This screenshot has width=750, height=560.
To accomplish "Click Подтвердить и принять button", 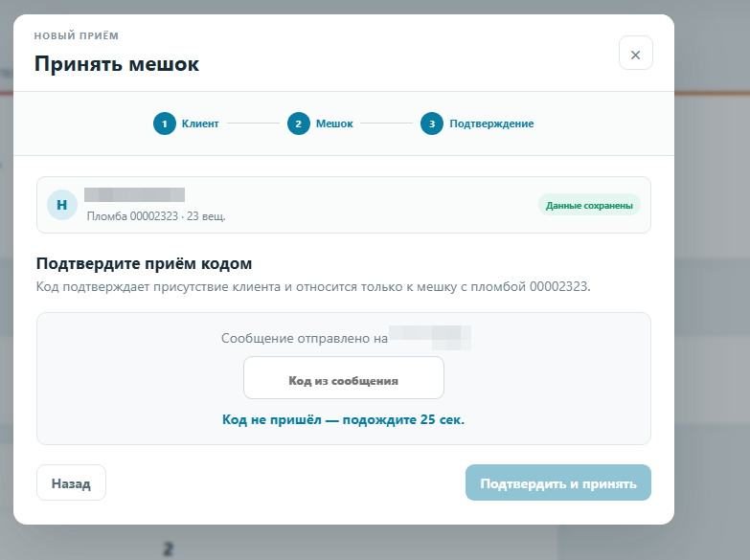I will pos(557,482).
